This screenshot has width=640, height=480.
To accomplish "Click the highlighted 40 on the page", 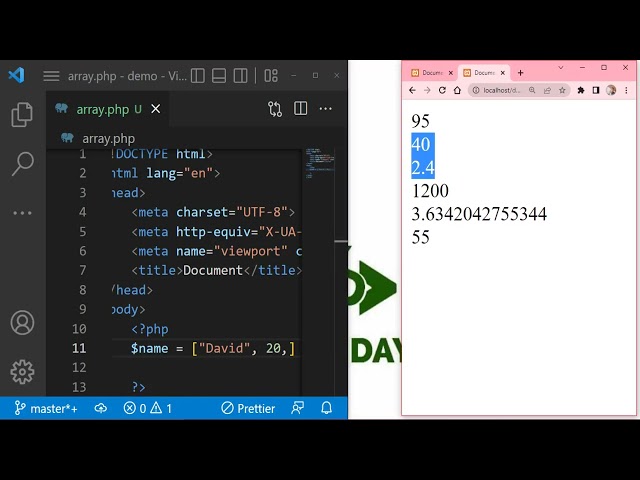I will click(x=421, y=144).
